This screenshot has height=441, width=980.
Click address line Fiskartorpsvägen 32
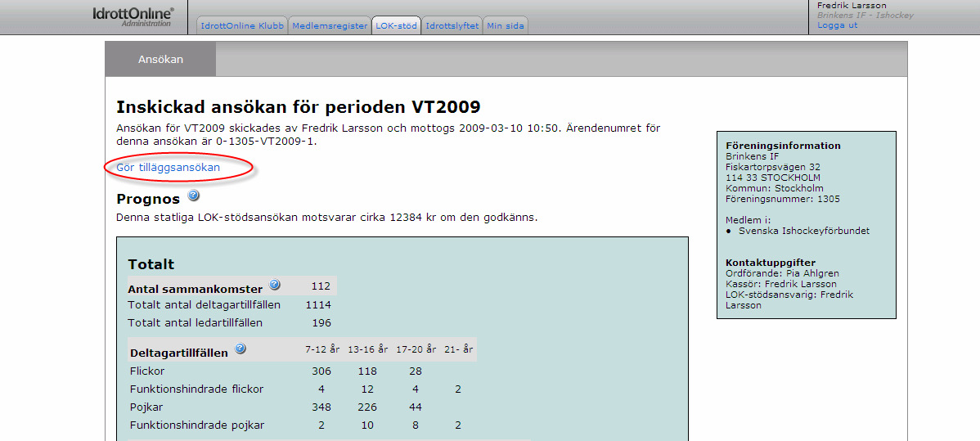(x=773, y=167)
